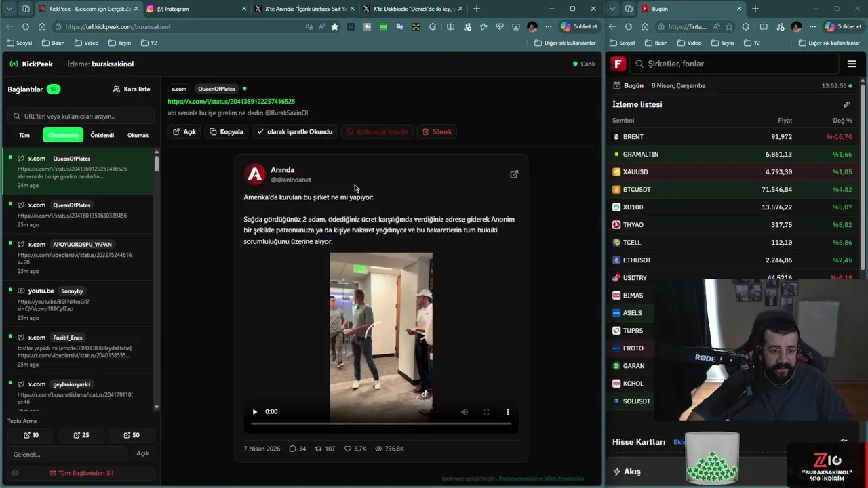Click the green x.com status URL link
Screen dimensions: 868x488
click(x=231, y=101)
